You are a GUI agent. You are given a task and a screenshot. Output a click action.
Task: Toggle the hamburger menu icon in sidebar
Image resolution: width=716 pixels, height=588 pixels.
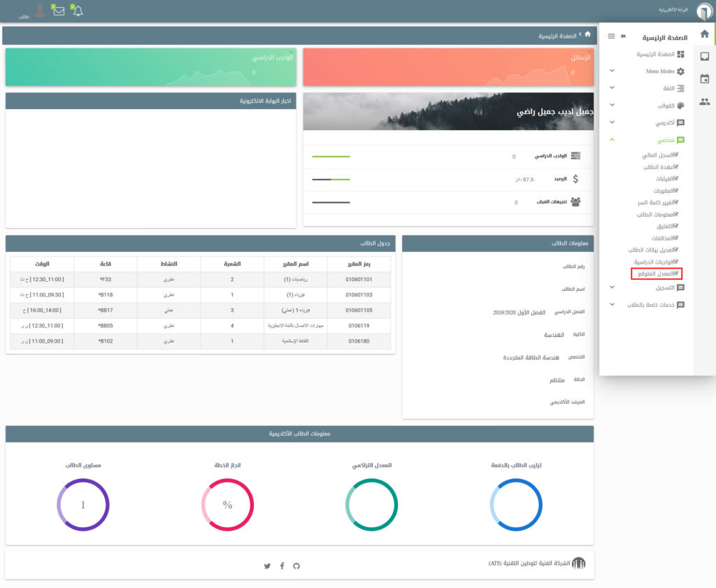point(611,36)
